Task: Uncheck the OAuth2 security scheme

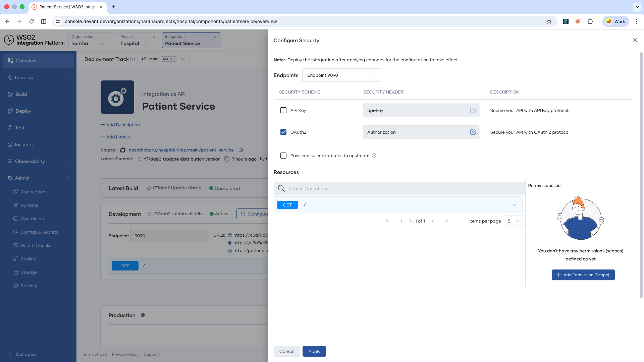Action: [x=283, y=132]
